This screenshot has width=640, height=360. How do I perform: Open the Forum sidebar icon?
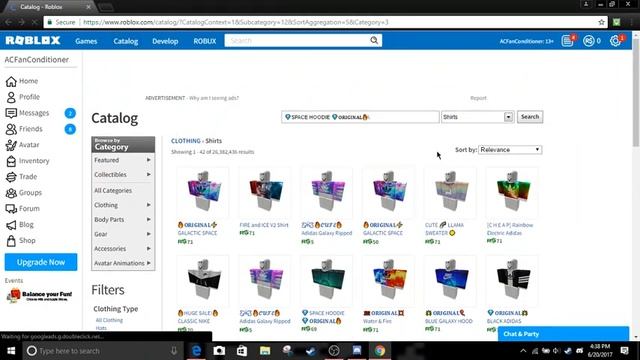pos(11,209)
